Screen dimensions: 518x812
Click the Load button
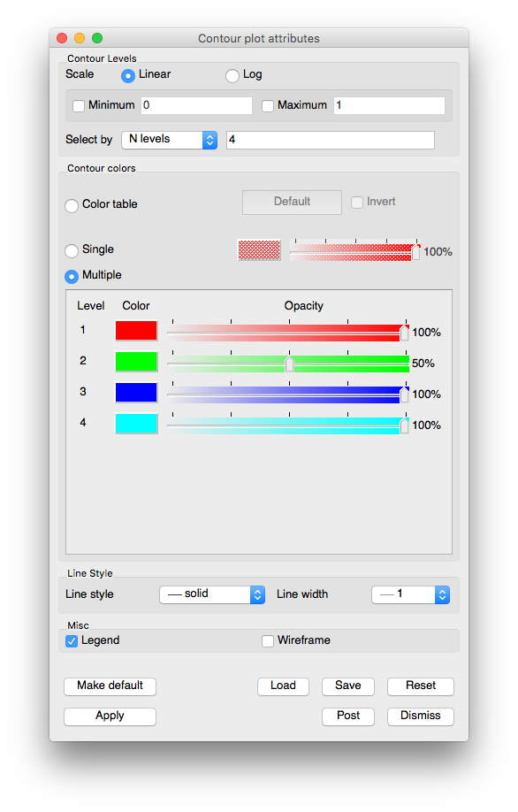283,686
